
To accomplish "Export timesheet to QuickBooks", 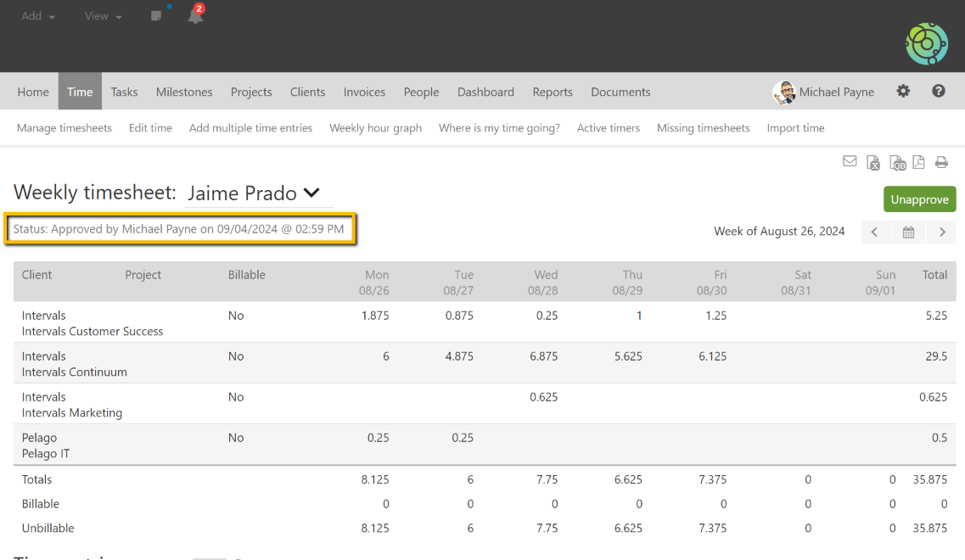I will pyautogui.click(x=897, y=163).
